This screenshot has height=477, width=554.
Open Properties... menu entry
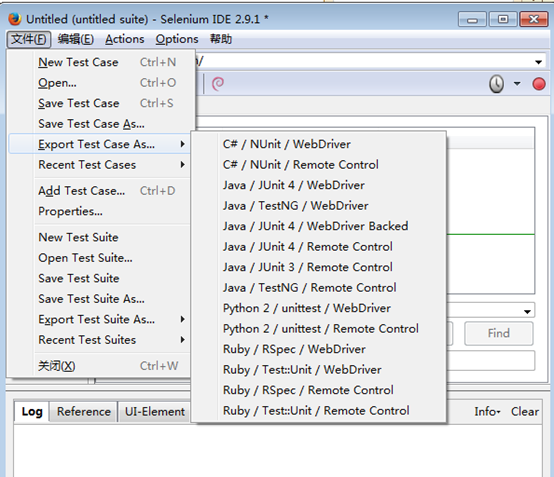pos(99,211)
